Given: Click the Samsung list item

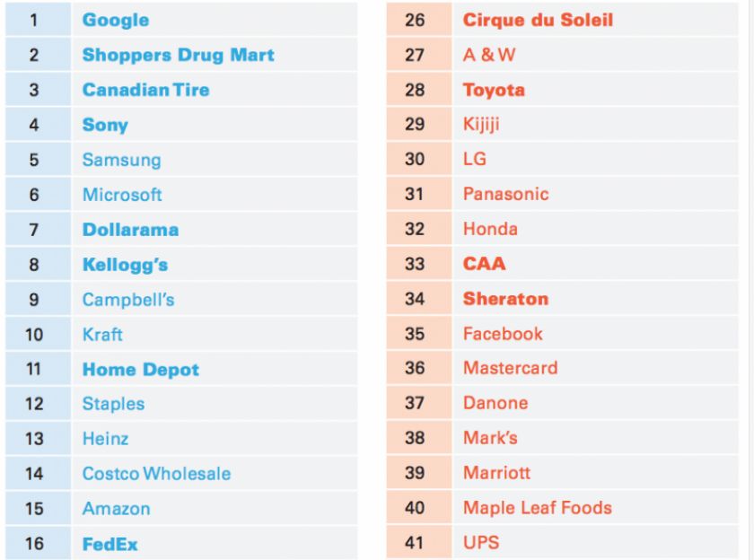Looking at the screenshot, I should point(121,160).
